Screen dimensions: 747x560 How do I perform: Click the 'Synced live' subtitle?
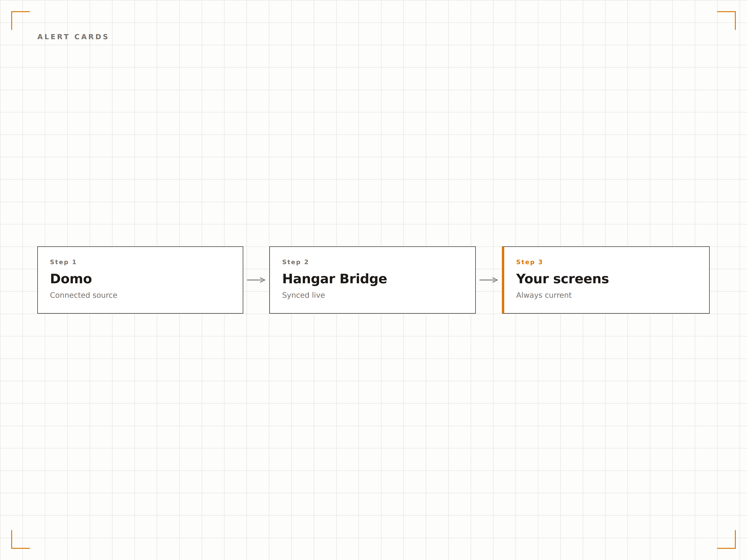point(303,295)
